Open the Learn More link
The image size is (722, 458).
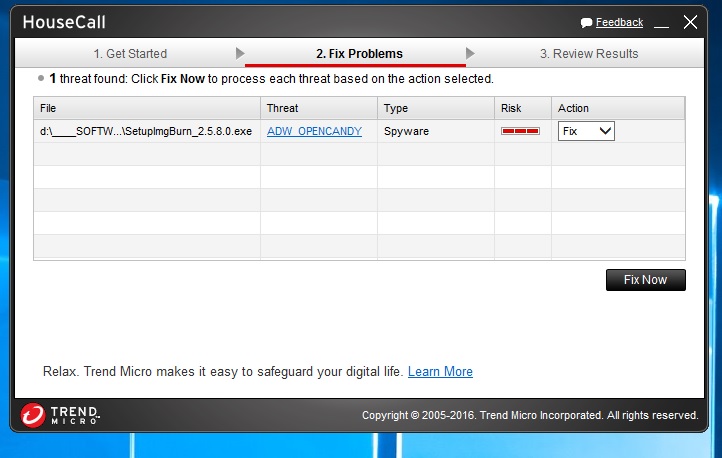click(440, 371)
